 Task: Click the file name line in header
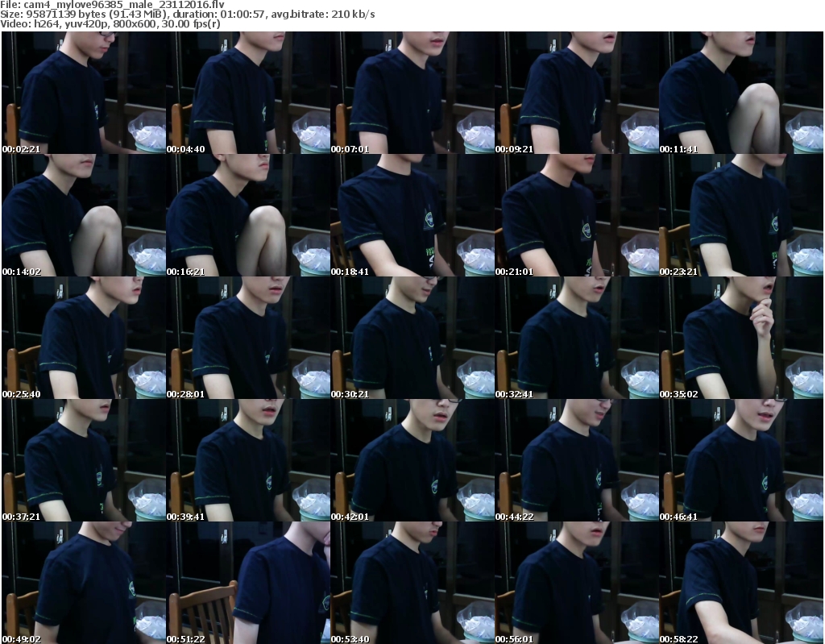[112, 5]
